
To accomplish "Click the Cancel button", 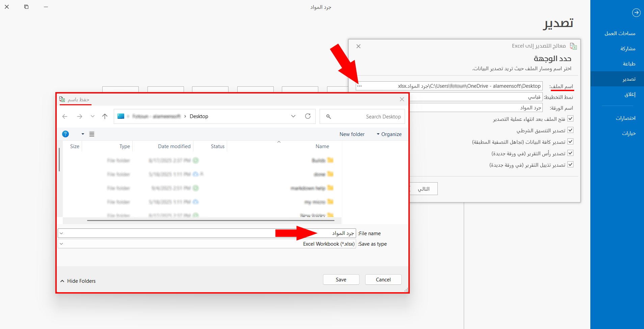I will pos(383,280).
